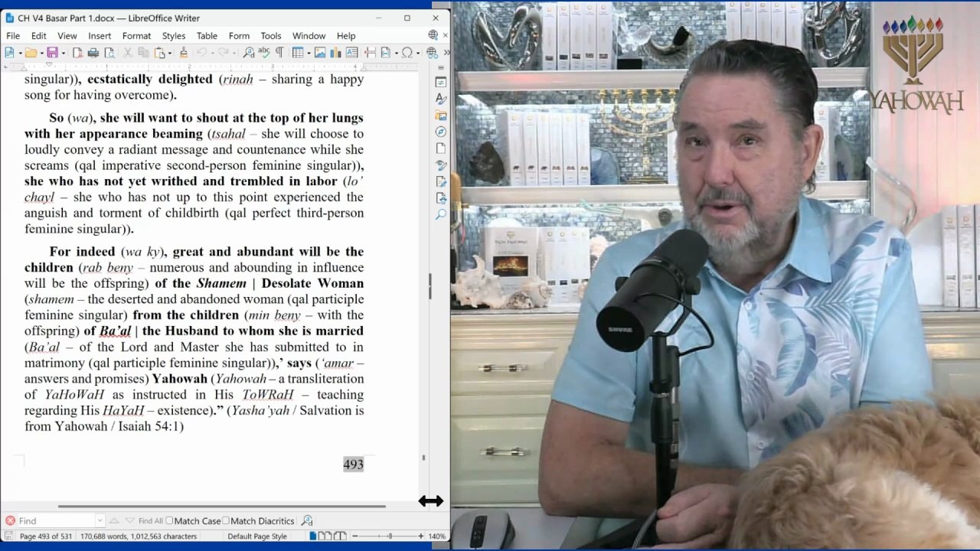This screenshot has height=551, width=980.
Task: Expand Save options dropdown arrow
Action: [63, 53]
